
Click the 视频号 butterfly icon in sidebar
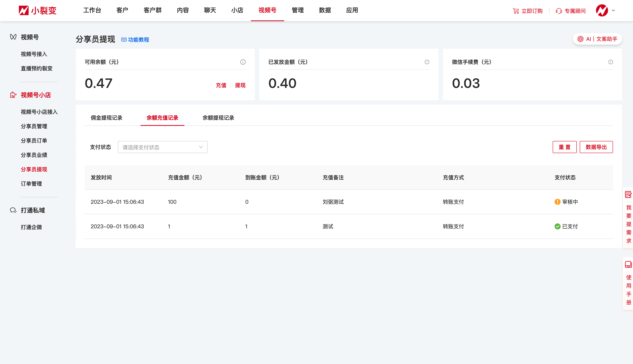pyautogui.click(x=13, y=37)
